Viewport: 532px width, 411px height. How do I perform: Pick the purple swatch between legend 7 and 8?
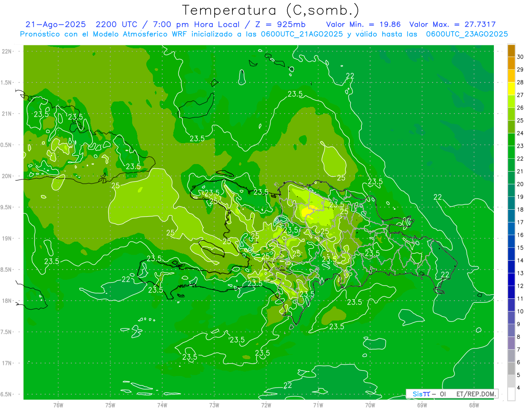511,343
